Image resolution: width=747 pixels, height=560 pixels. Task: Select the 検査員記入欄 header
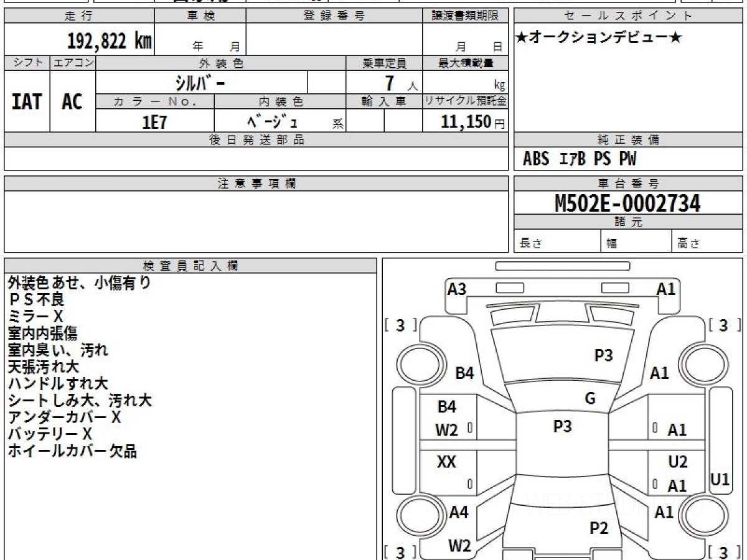tap(190, 266)
